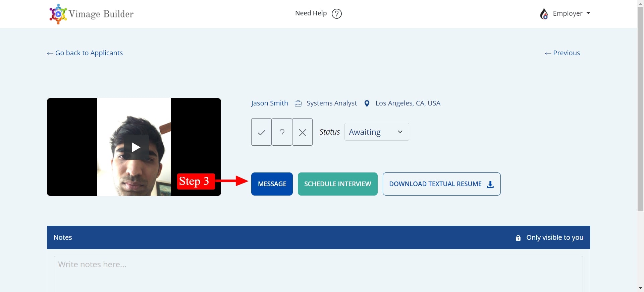
Task: Click the lock icon in Notes header
Action: click(x=518, y=238)
